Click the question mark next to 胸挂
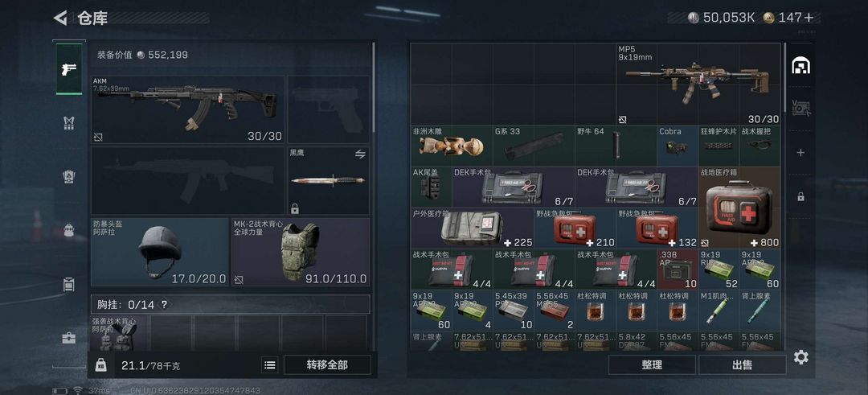 tap(164, 304)
